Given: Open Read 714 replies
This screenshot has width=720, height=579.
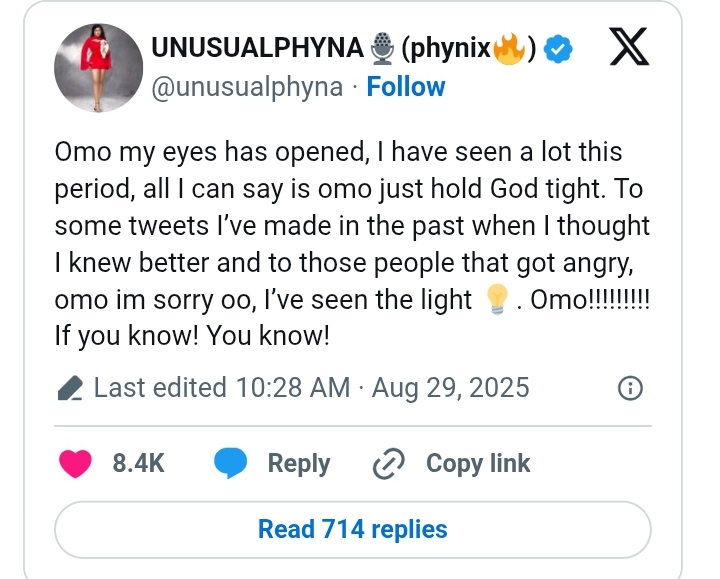Looking at the screenshot, I should (x=353, y=529).
